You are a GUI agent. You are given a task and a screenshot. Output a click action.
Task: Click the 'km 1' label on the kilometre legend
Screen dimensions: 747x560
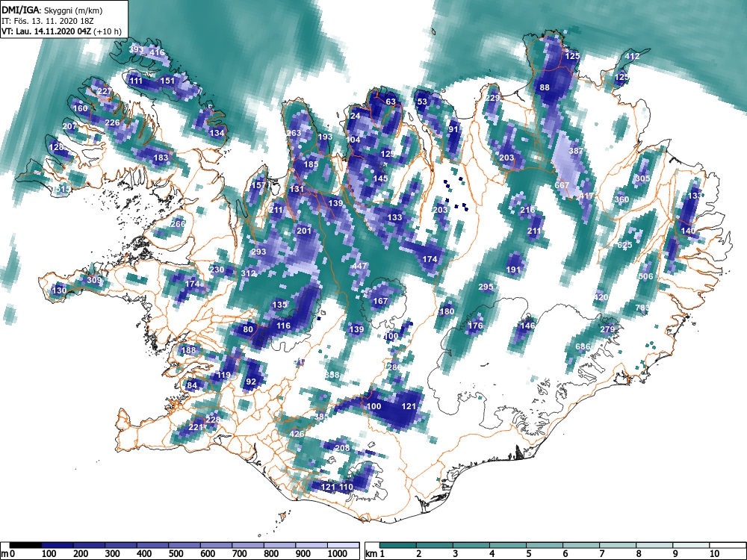coord(375,554)
